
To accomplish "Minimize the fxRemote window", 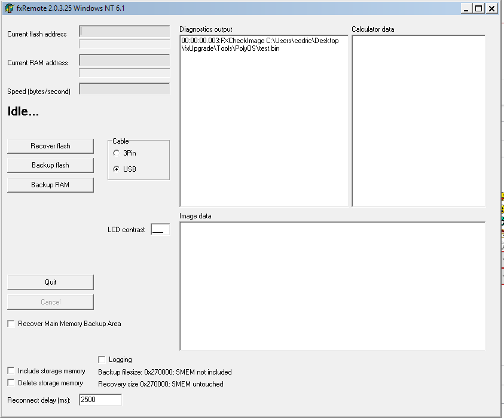I will [466, 8].
